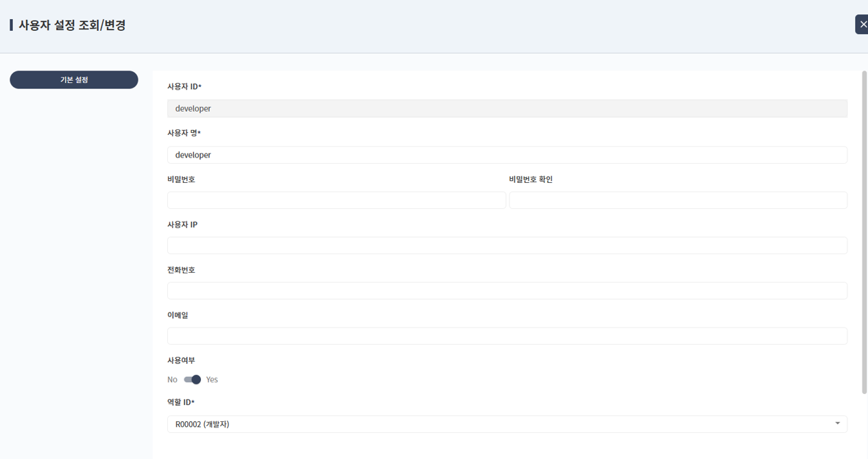Expand the role list via dropdown arrow
The image size is (868, 459).
(837, 423)
